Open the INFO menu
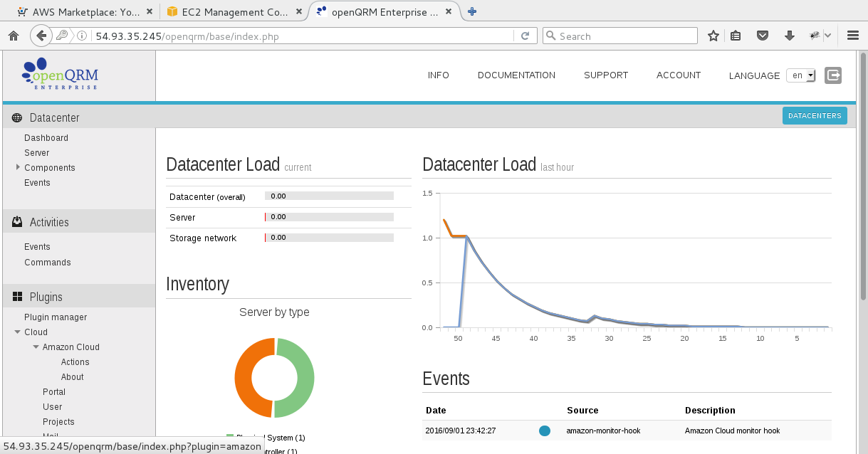The height and width of the screenshot is (454, 868). [439, 75]
